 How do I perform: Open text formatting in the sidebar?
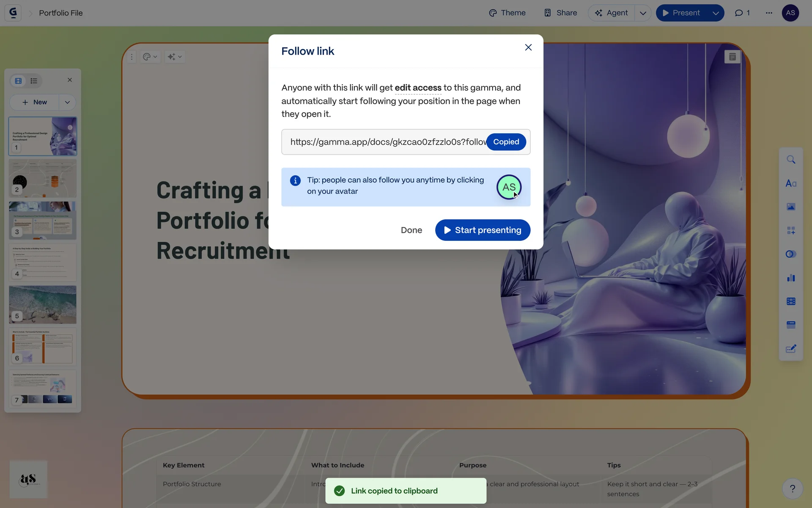pos(791,183)
